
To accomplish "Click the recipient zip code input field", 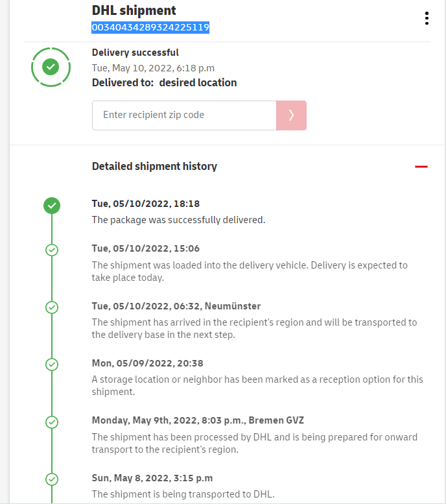I will (x=184, y=115).
